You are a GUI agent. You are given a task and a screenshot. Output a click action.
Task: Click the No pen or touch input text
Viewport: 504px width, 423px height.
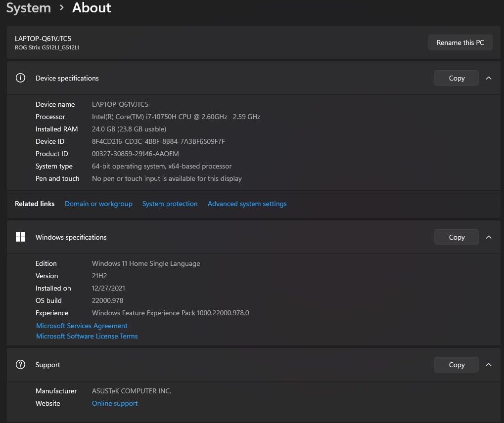(167, 178)
